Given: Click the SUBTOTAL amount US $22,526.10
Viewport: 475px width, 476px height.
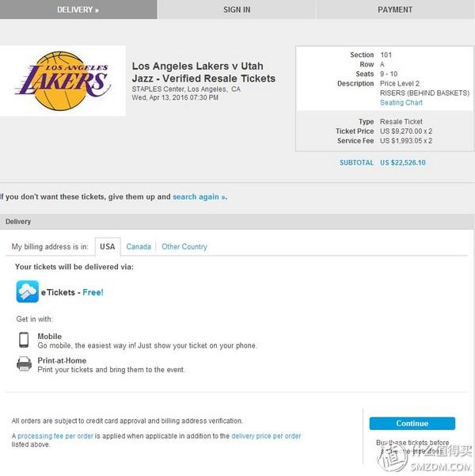Looking at the screenshot, I should coord(403,162).
